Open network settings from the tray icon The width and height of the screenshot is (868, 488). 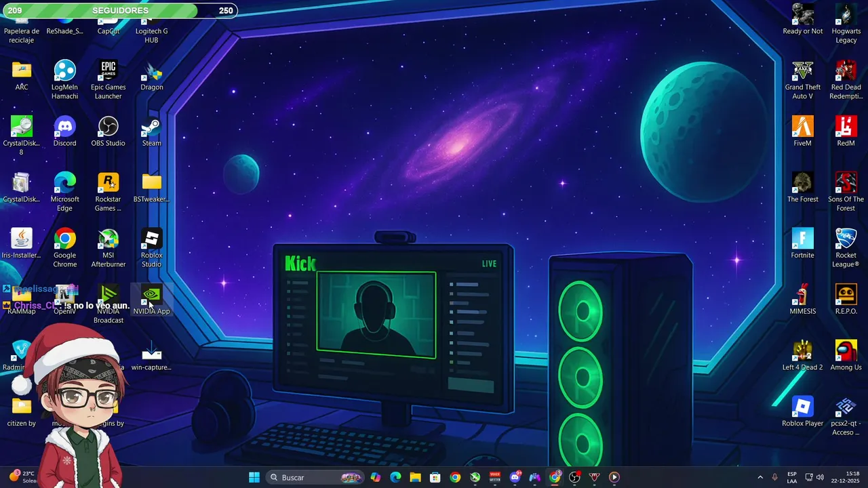tap(809, 477)
